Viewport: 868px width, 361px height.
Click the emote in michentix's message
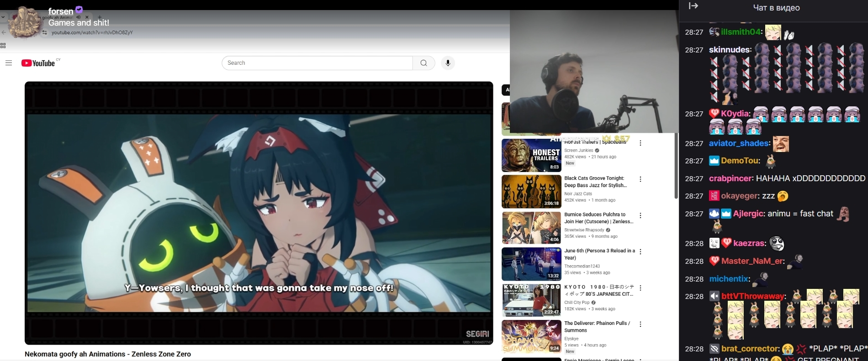click(761, 279)
